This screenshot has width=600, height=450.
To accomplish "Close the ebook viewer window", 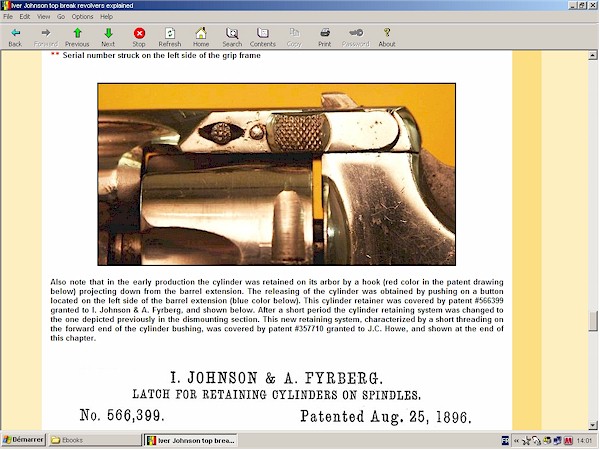I will pyautogui.click(x=592, y=5).
